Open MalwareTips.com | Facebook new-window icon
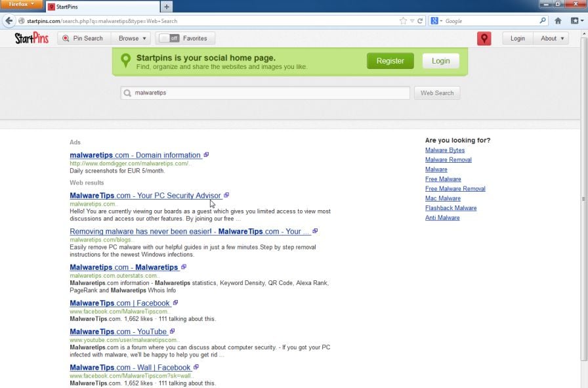This screenshot has width=588, height=388. [x=175, y=303]
